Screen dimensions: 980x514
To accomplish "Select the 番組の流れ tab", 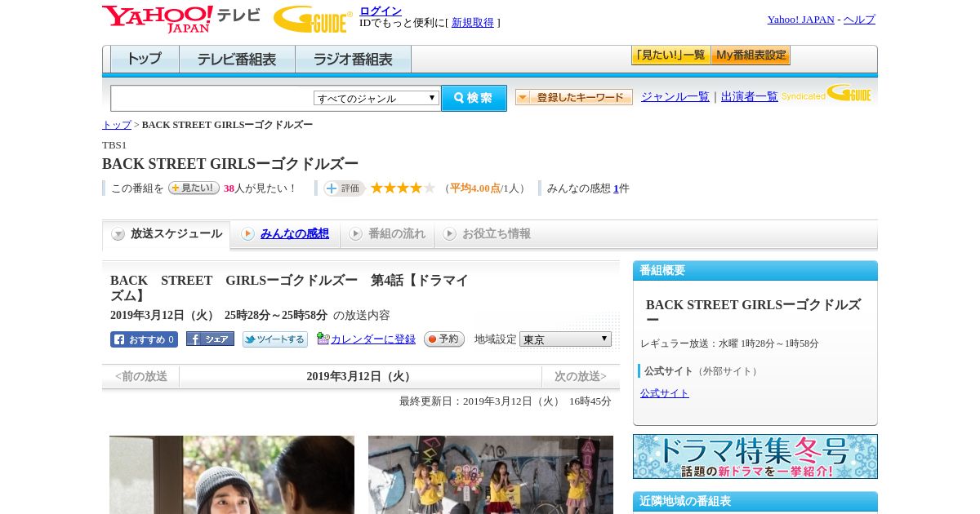I will 386,234.
